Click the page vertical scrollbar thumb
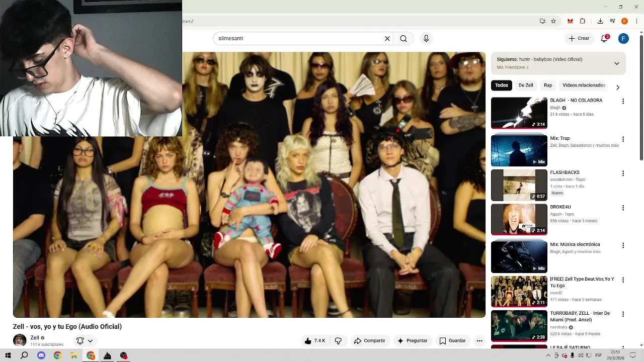 (x=641, y=98)
